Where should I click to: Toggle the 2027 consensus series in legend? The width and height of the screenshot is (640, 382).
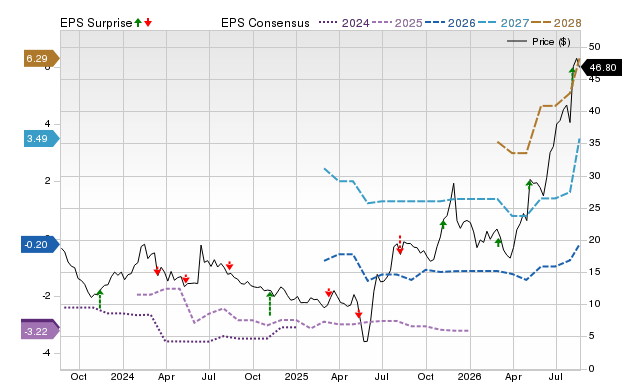[503, 23]
